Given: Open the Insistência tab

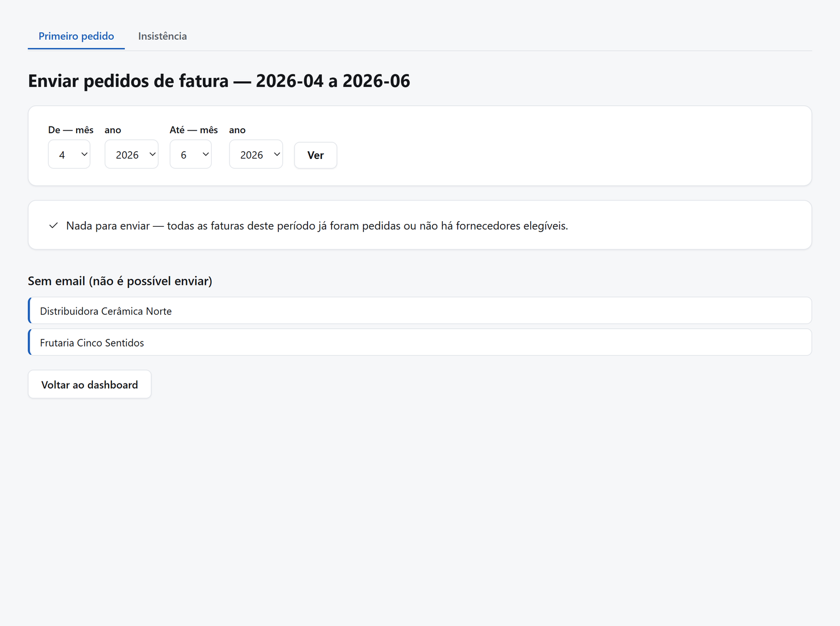Looking at the screenshot, I should tap(162, 36).
